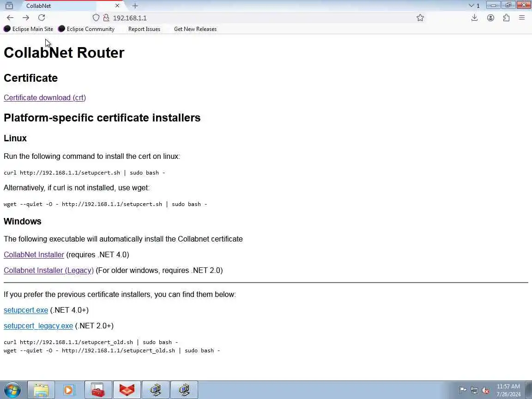Image resolution: width=532 pixels, height=399 pixels.
Task: Open the network status tray icon
Action: point(474,390)
